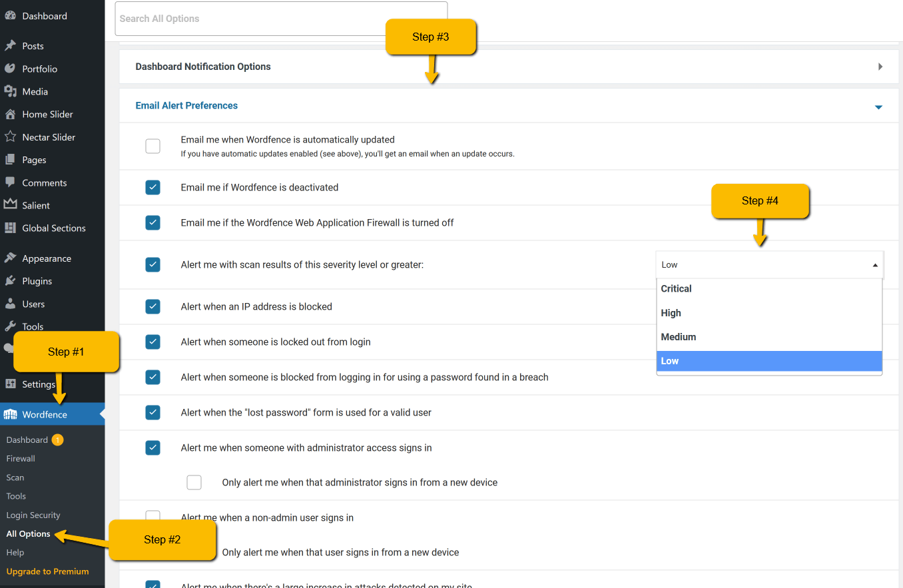Click the Settings sliders icon

click(x=10, y=384)
